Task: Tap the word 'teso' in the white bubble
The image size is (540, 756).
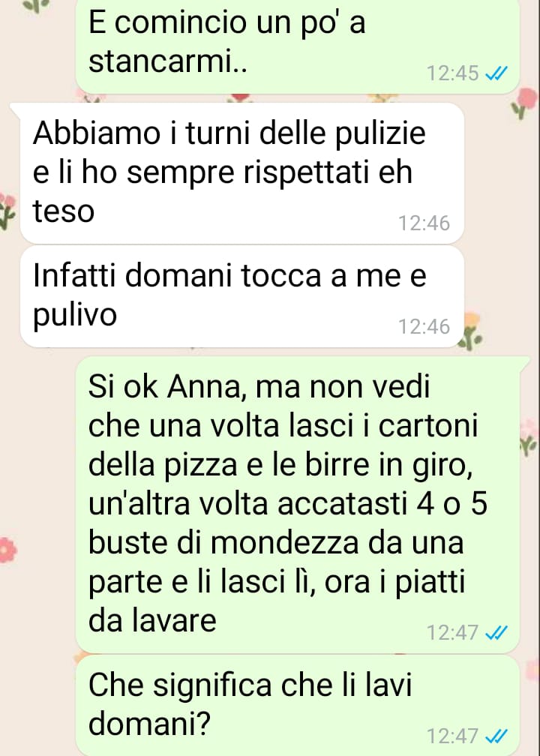Action: click(63, 211)
